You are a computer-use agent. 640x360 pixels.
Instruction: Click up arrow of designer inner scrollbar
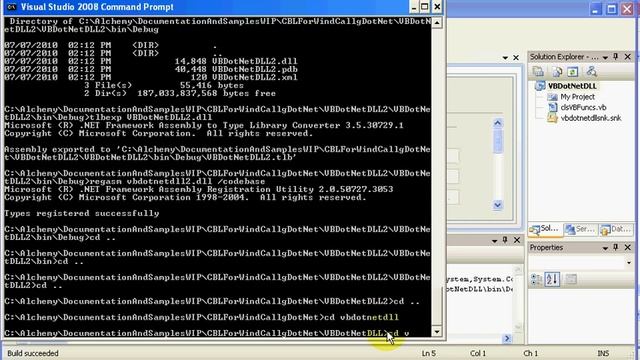tap(498, 123)
